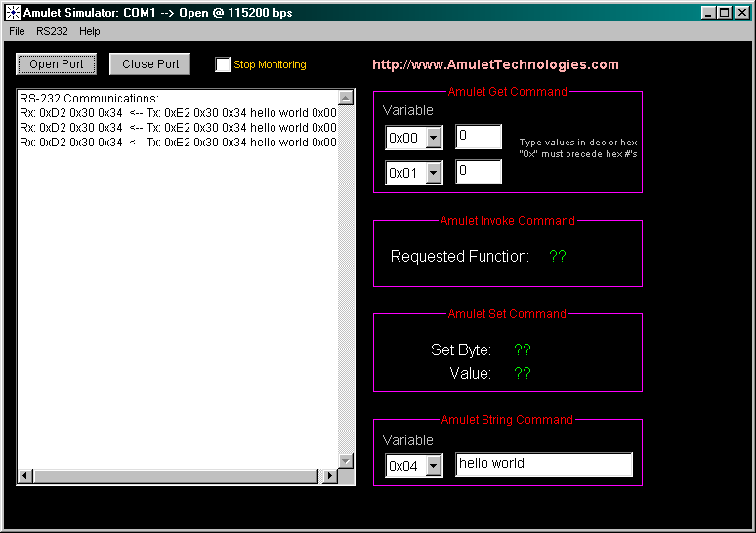This screenshot has width=756, height=533.
Task: Click the first Rx: 0xD2 log line
Action: point(178,113)
